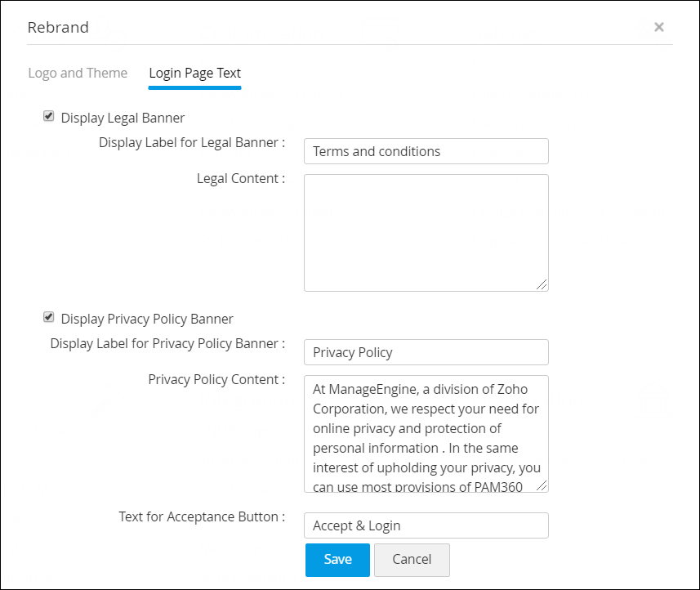Image resolution: width=700 pixels, height=590 pixels.
Task: Click the Privacy Policy Content resize handle
Action: [542, 486]
